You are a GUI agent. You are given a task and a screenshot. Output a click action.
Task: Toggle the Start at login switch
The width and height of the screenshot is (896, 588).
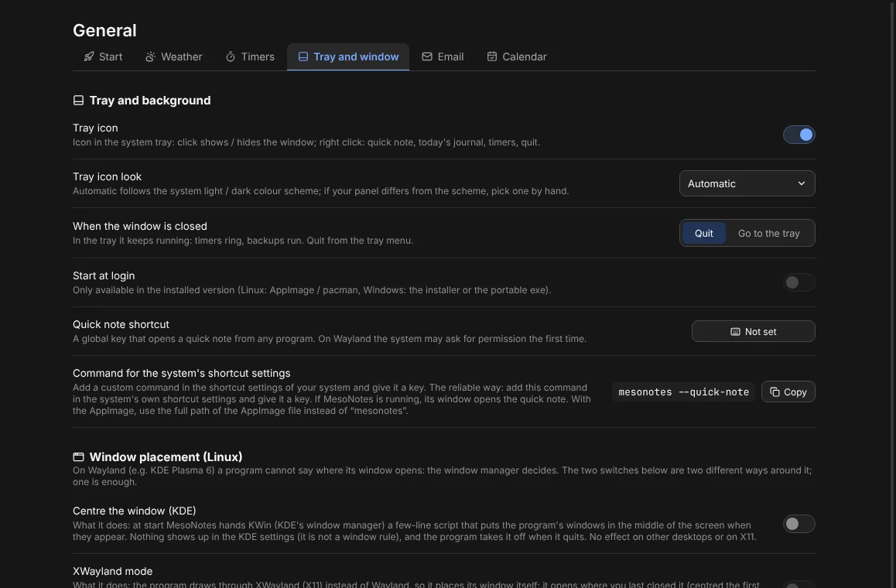[x=799, y=282]
